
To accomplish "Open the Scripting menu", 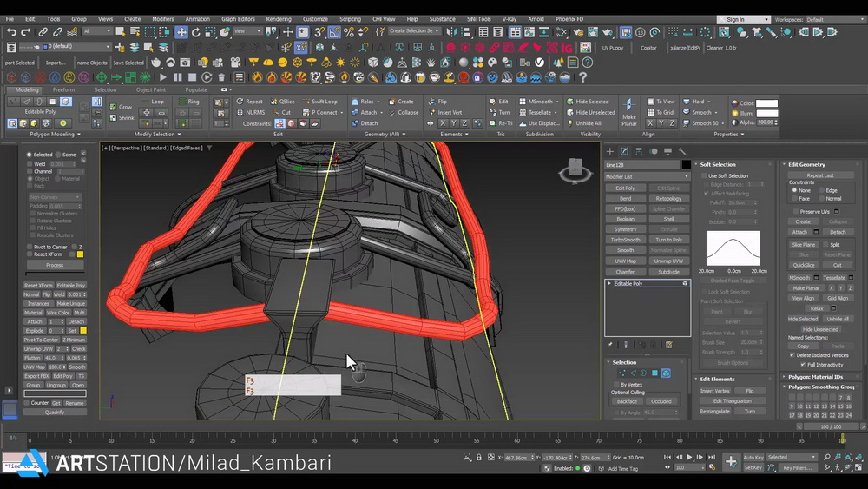I will point(350,19).
